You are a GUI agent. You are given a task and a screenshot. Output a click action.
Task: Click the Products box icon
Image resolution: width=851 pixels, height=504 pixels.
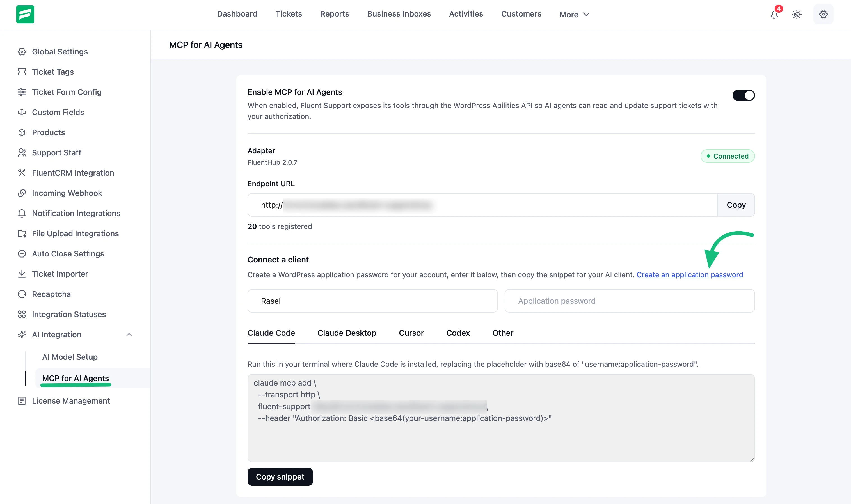22,132
